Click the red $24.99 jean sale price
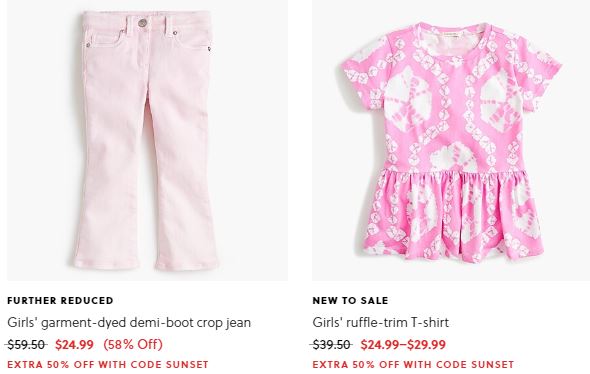Image resolution: width=590 pixels, height=374 pixels. click(75, 344)
